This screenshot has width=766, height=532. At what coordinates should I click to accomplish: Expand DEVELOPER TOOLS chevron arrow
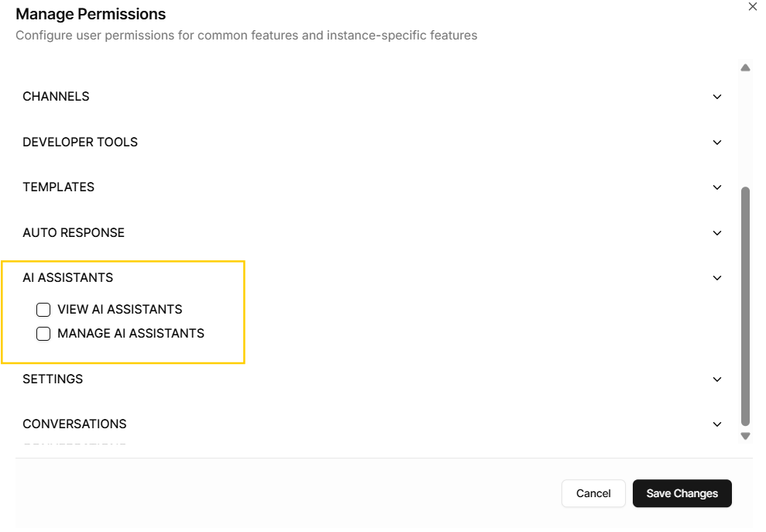717,142
